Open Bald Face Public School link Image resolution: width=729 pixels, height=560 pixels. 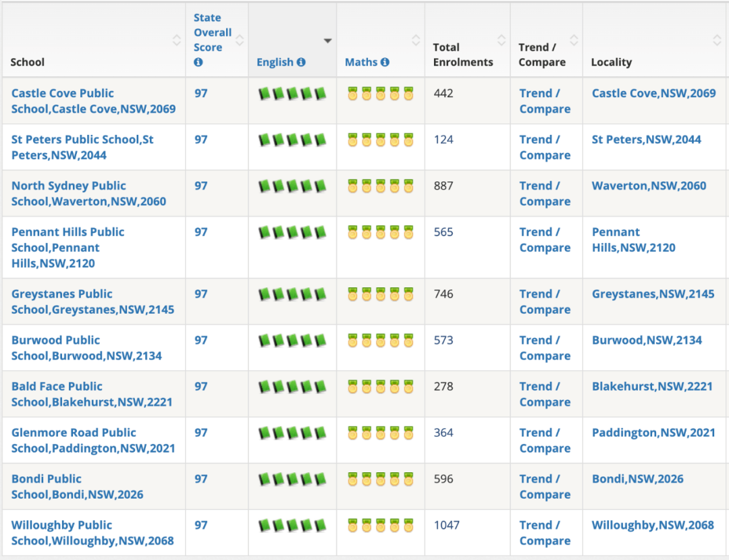(x=92, y=394)
